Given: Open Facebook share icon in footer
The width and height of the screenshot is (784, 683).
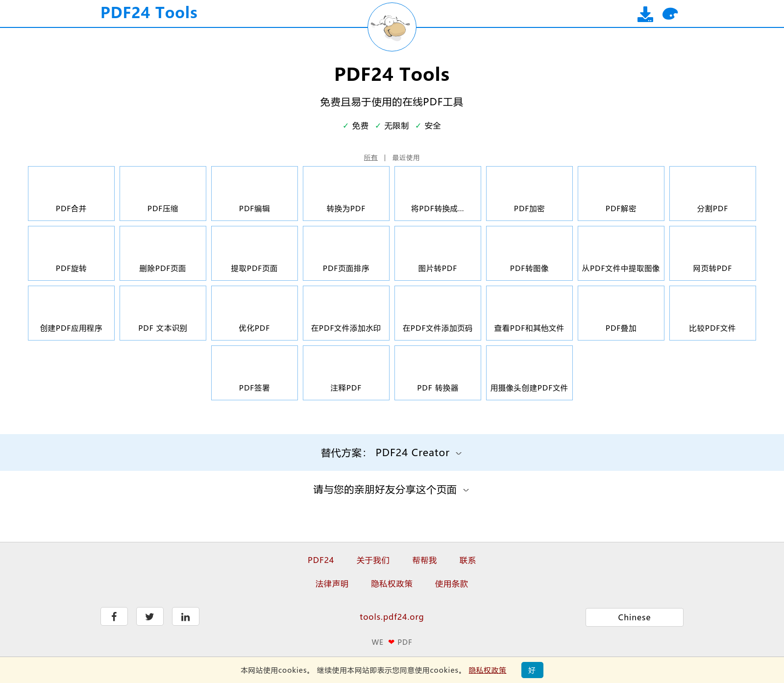Looking at the screenshot, I should tap(114, 616).
